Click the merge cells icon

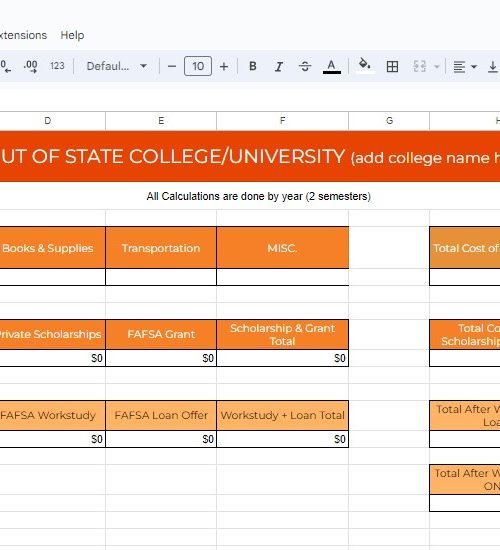pyautogui.click(x=420, y=66)
